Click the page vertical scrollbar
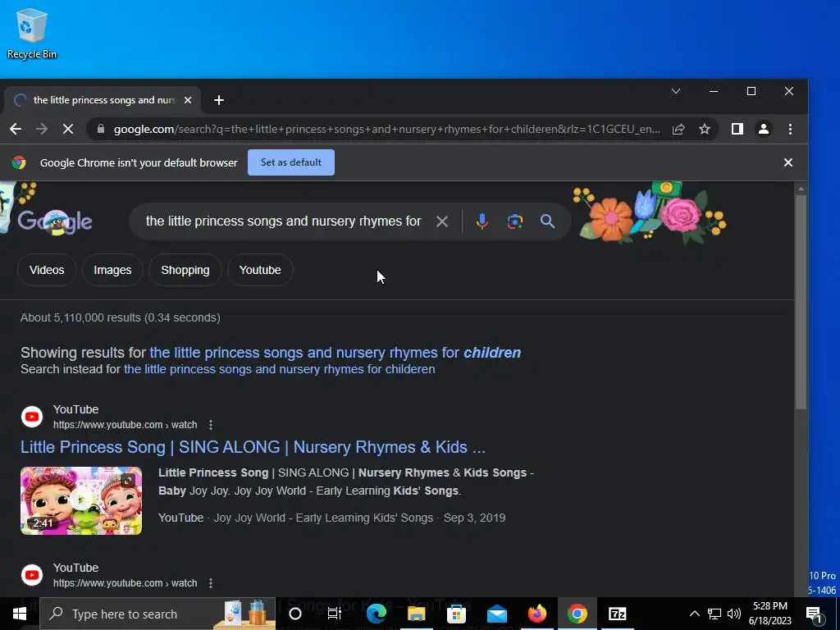Viewport: 840px width, 630px height. 801,300
